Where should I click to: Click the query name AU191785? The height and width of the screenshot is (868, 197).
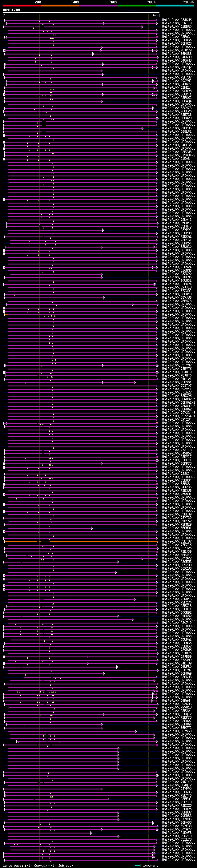click(11, 10)
